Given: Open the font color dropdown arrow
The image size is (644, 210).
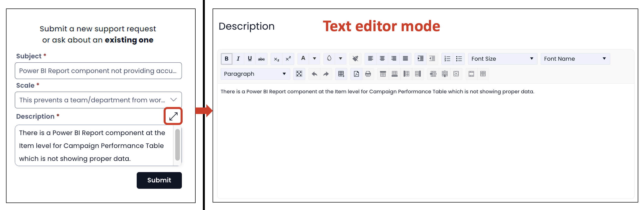Looking at the screenshot, I should (x=315, y=59).
